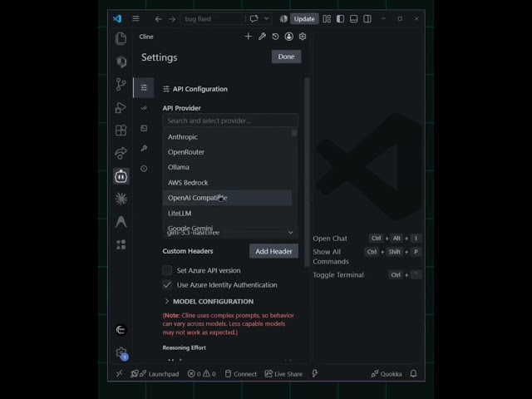Open the Extensions view

[x=121, y=131]
